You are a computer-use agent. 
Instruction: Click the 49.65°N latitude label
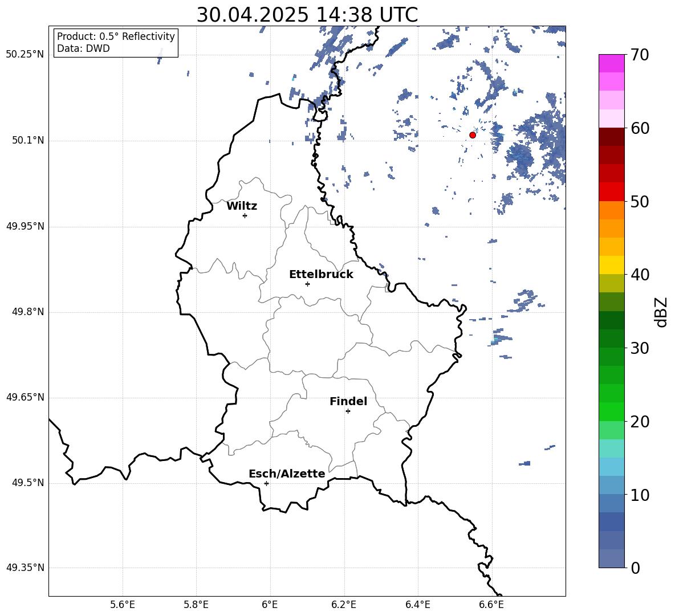pos(25,397)
